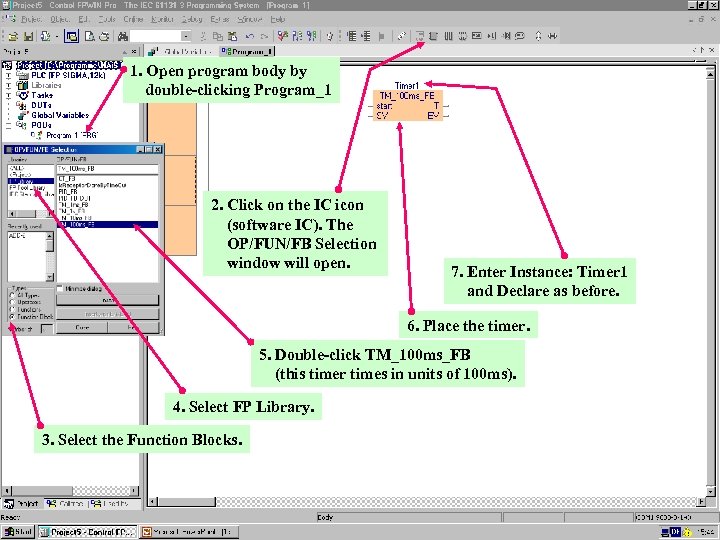The height and width of the screenshot is (540, 720).
Task: Expand the PLC (FP SIGMA,12k) tree node
Action: [8, 75]
